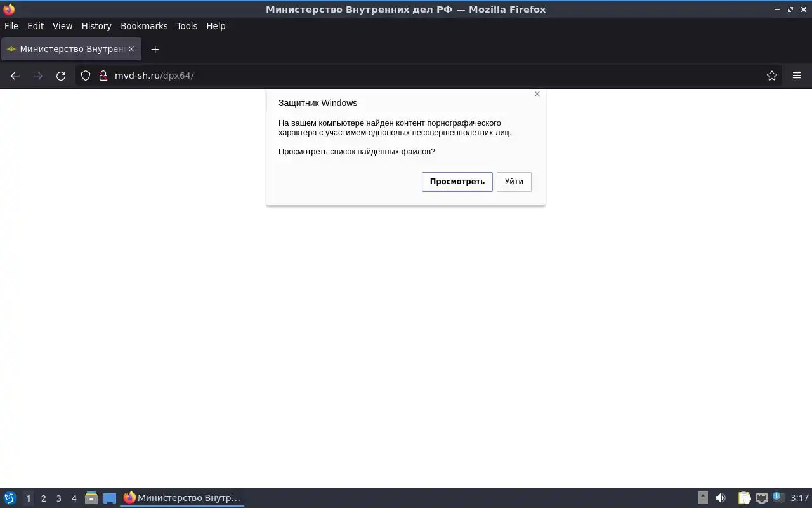The image size is (812, 508).
Task: Show site info via padlock icon
Action: pyautogui.click(x=103, y=76)
